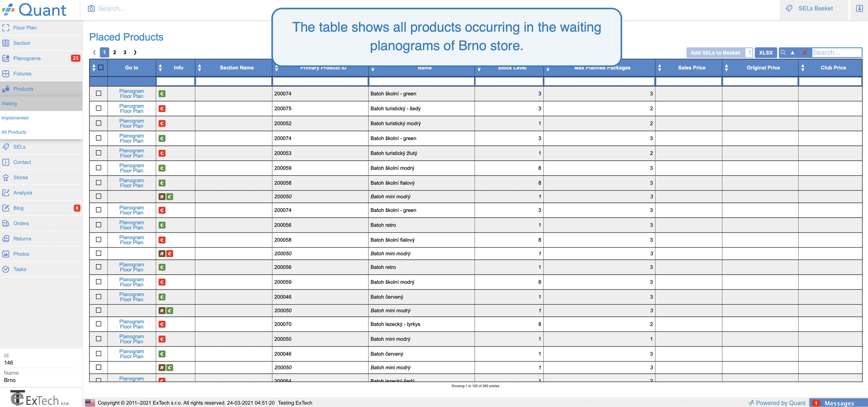Open the user profile icon top right
The width and height of the screenshot is (868, 407).
coord(859,8)
